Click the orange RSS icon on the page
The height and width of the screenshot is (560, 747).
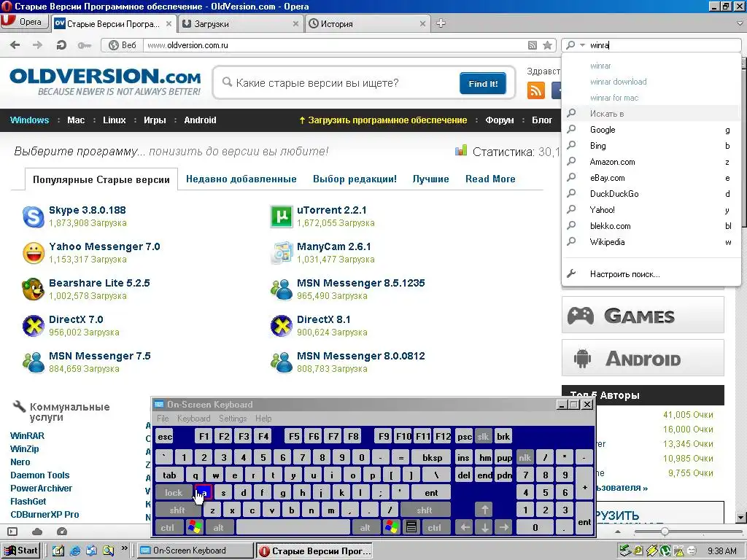click(536, 90)
